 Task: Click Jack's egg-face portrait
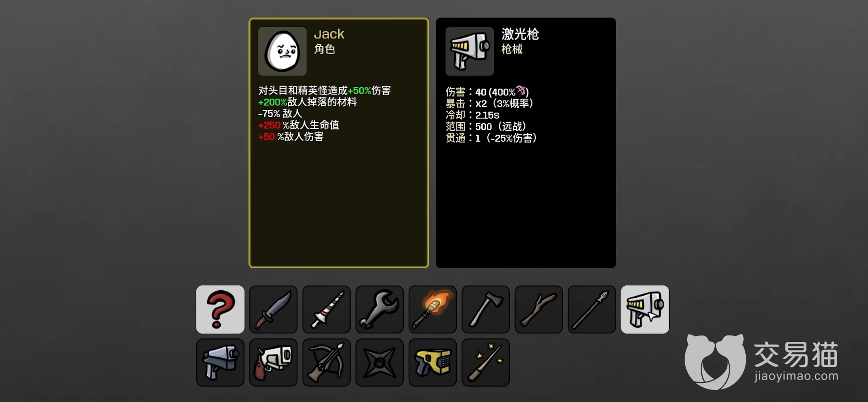tap(282, 51)
